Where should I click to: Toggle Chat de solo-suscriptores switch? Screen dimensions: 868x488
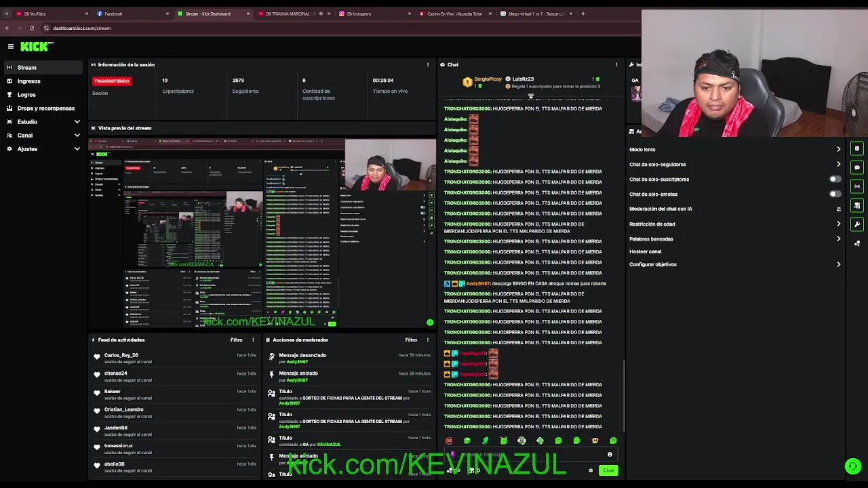tap(835, 179)
